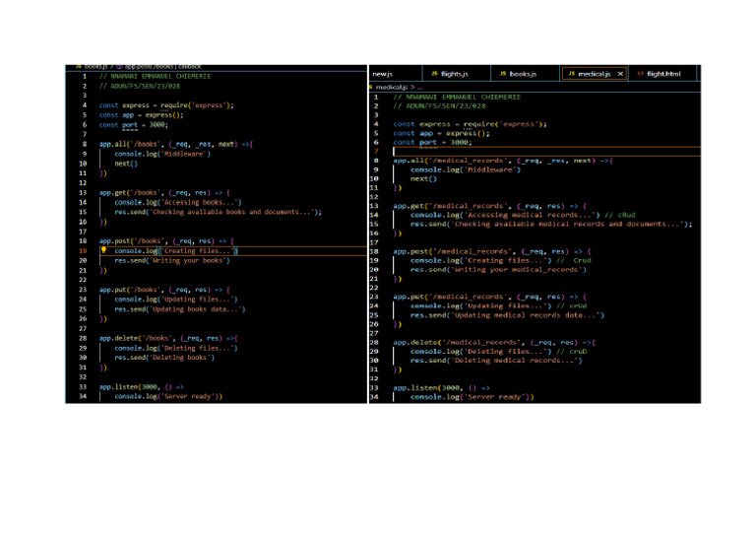756x535 pixels.
Task: Click line number 8 in books.js gutter
Action: point(84,144)
